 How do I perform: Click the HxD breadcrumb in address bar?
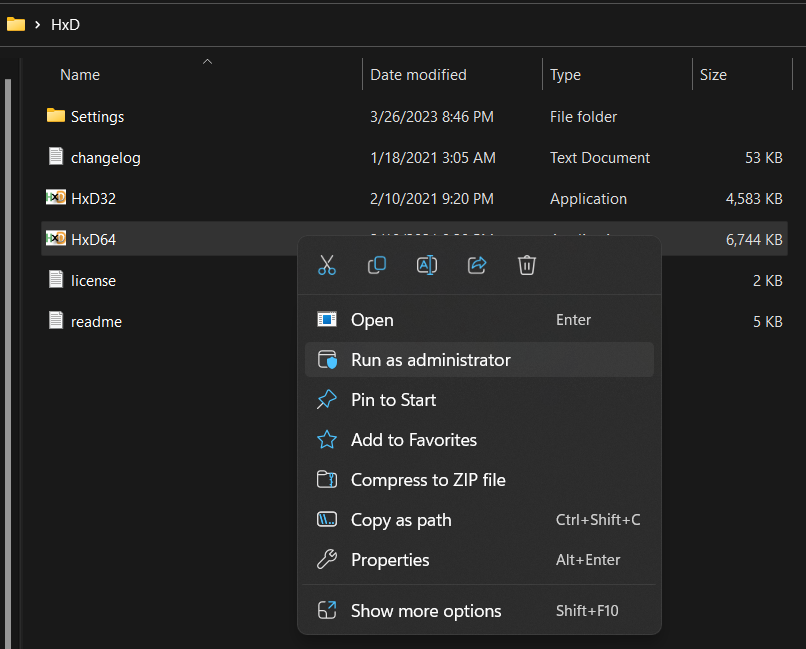(x=65, y=24)
